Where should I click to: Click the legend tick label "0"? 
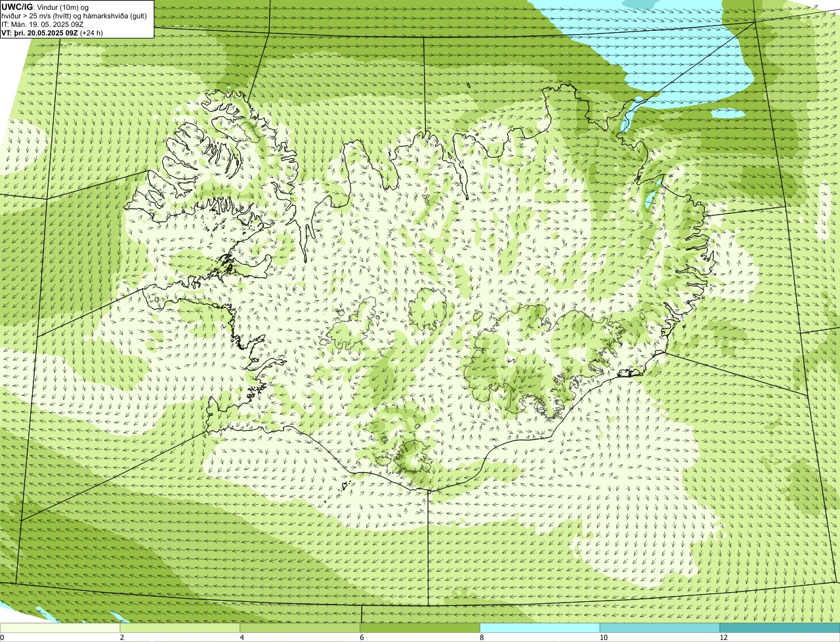[2, 637]
